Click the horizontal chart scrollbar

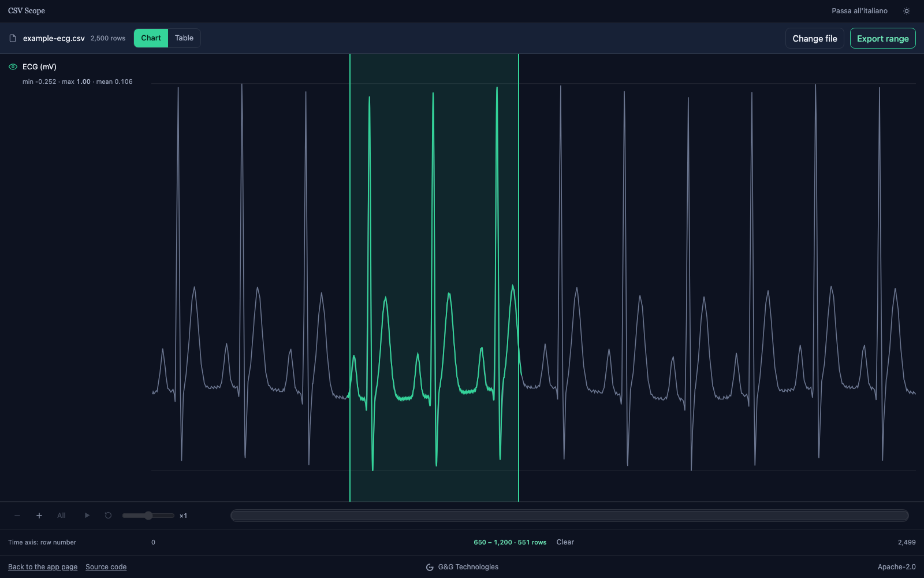coord(569,516)
